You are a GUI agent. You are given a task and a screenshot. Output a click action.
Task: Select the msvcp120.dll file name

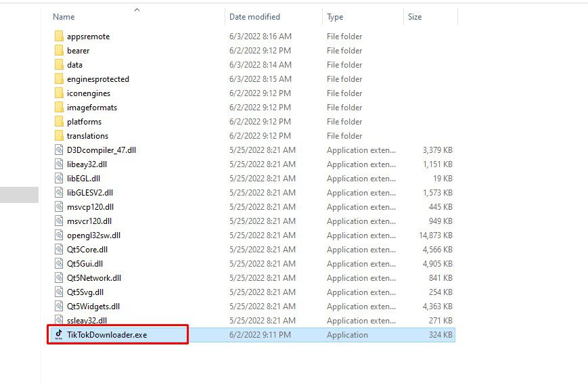click(x=91, y=207)
